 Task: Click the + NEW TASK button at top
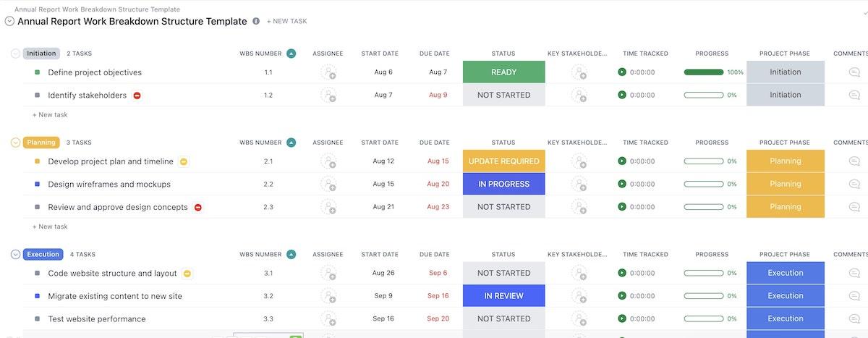[286, 22]
